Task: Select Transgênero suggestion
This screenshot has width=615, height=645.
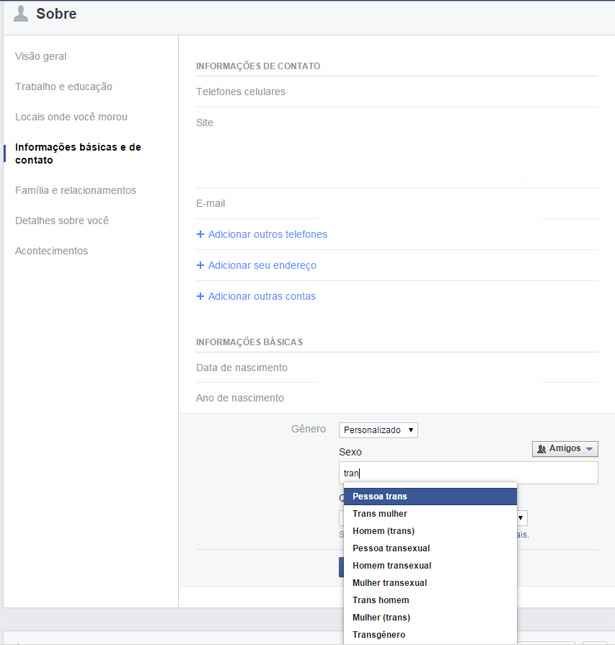Action: coord(430,635)
